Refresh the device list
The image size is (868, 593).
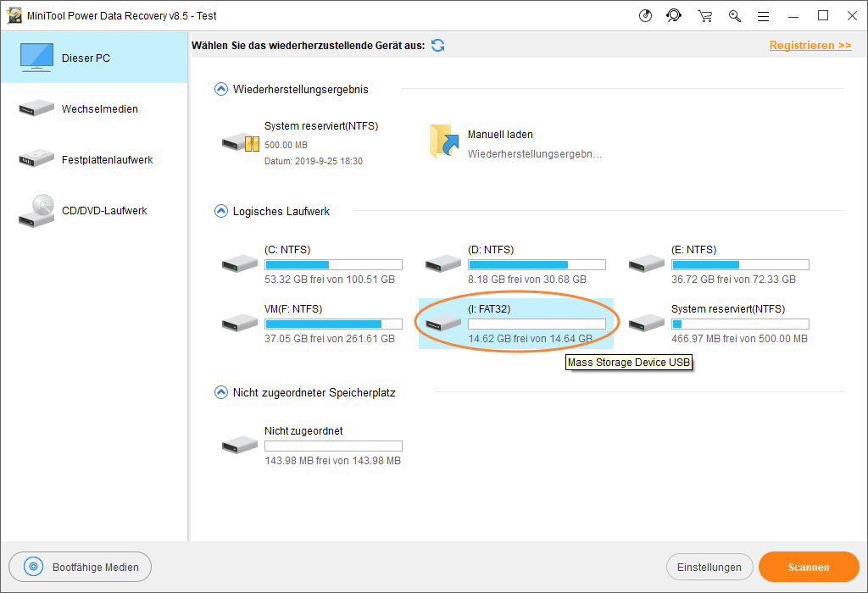click(x=438, y=46)
